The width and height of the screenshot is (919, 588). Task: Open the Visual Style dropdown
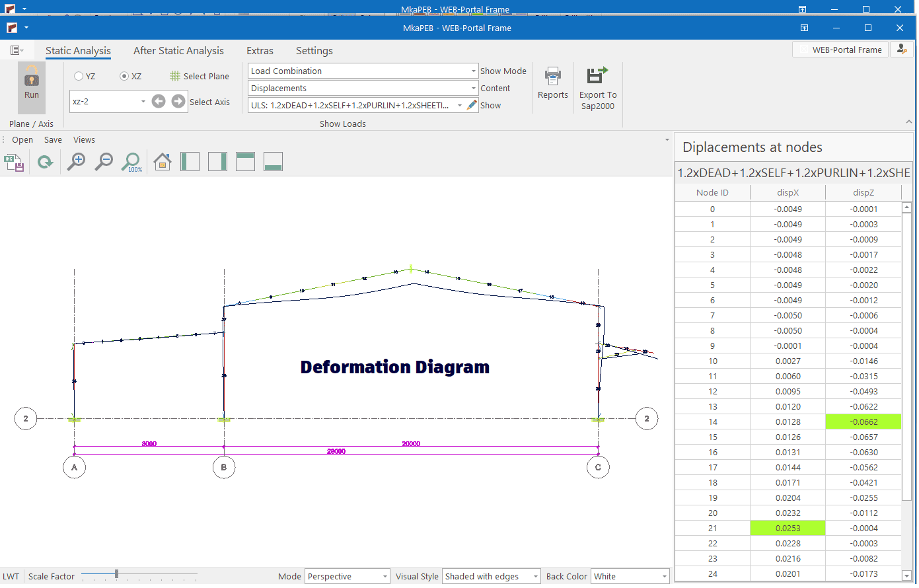pyautogui.click(x=535, y=577)
